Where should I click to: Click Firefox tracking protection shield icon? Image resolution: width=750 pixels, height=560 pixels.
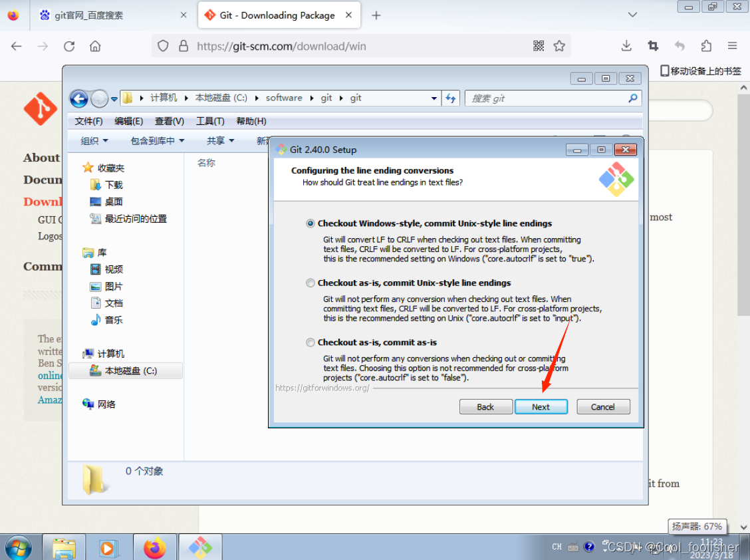pyautogui.click(x=163, y=46)
